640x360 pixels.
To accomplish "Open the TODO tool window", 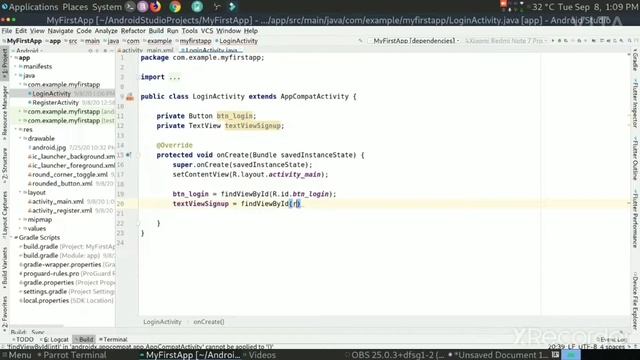I will pyautogui.click(x=23, y=340).
